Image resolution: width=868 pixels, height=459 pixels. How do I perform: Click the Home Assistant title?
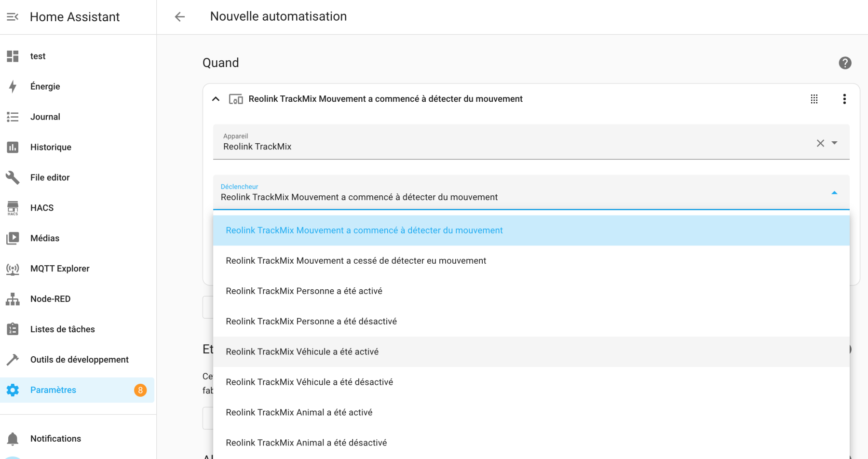click(x=75, y=17)
